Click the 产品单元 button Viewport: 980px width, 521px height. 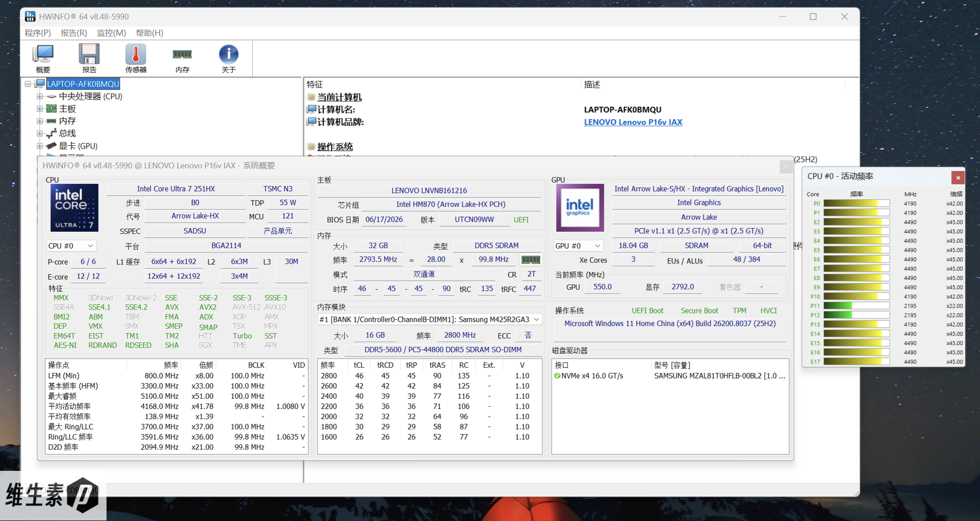(x=278, y=231)
